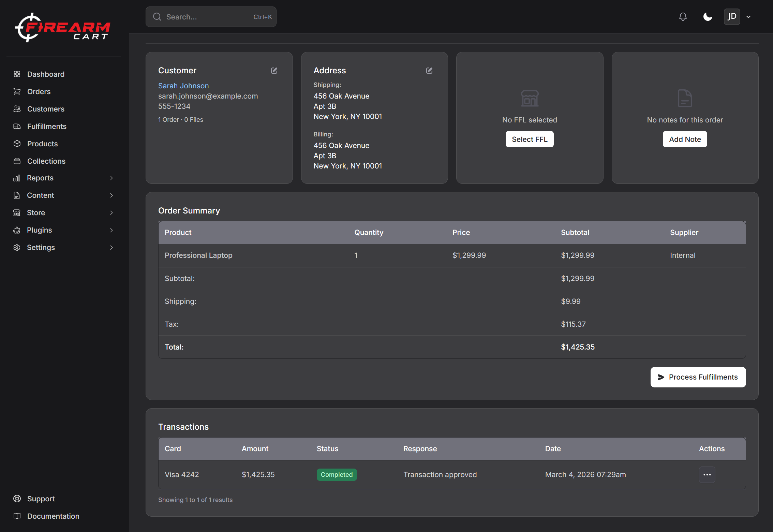
Task: Click the March 4, 2026 07:29am date
Action: (585, 475)
